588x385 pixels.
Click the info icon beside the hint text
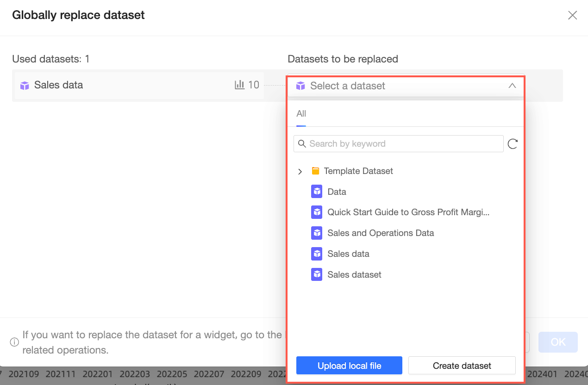[14, 342]
